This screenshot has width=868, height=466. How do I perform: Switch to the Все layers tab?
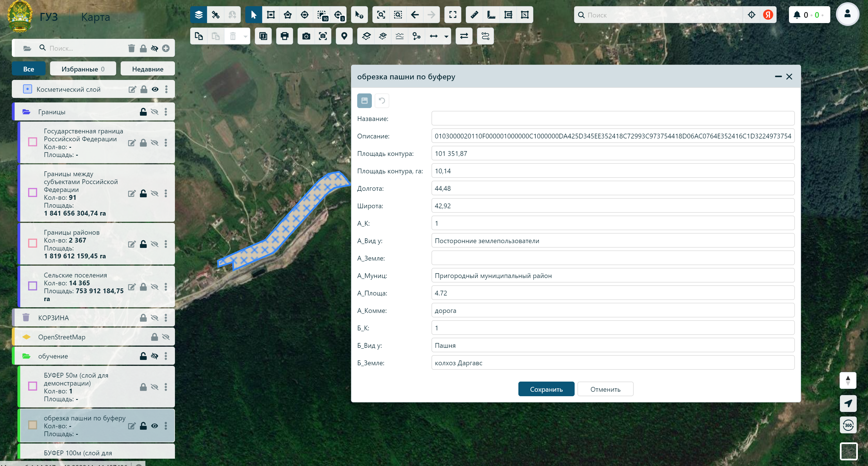coord(29,69)
